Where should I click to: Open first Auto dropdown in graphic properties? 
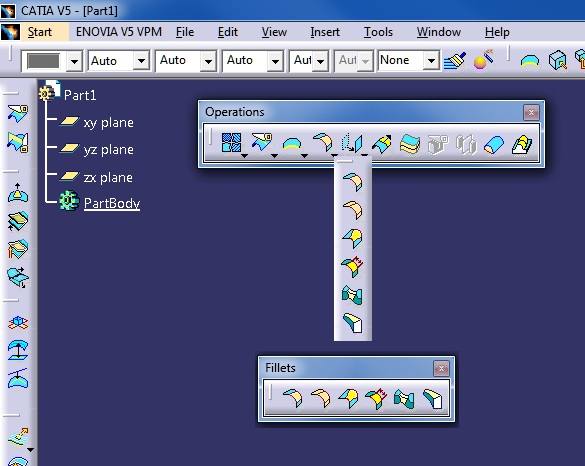[141, 60]
